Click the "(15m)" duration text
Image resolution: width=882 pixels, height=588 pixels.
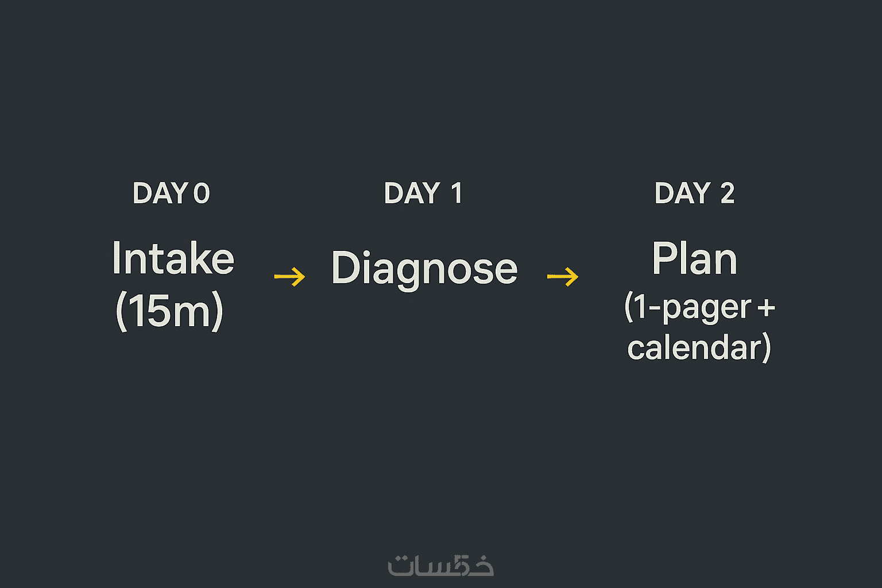click(169, 311)
